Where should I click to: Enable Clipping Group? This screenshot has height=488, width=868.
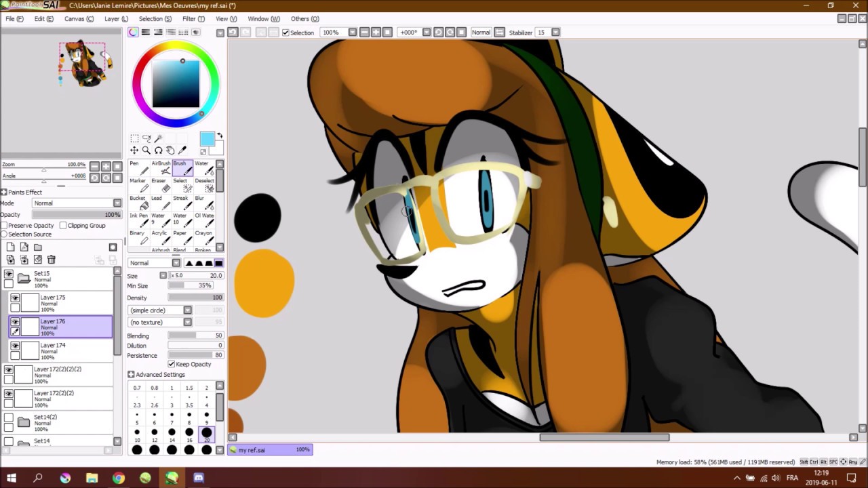[63, 226]
